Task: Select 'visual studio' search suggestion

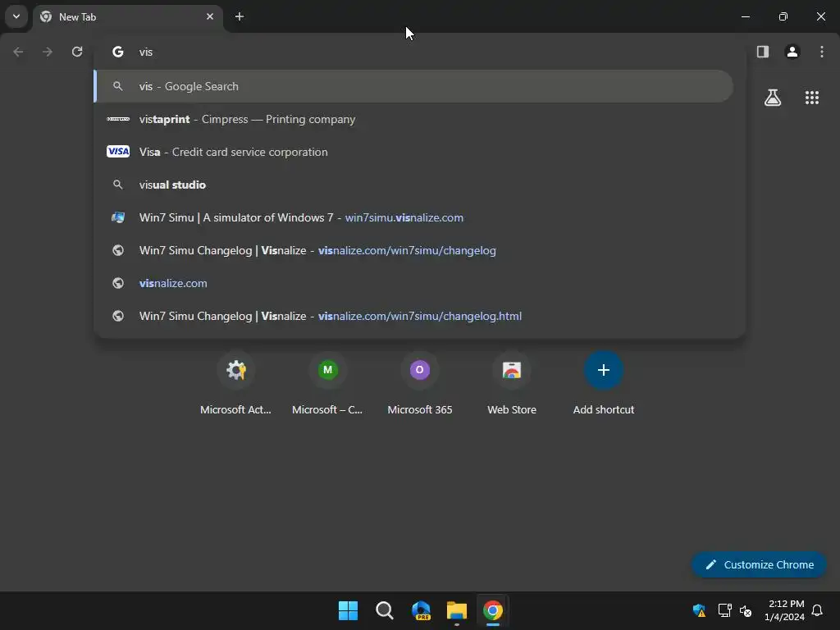Action: (413, 185)
